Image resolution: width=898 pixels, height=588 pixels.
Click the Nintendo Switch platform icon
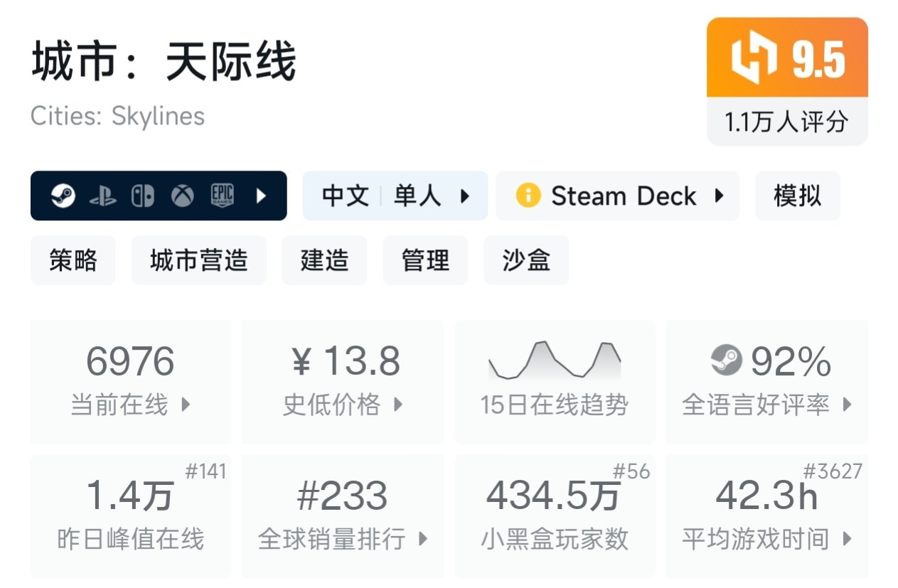pos(143,196)
